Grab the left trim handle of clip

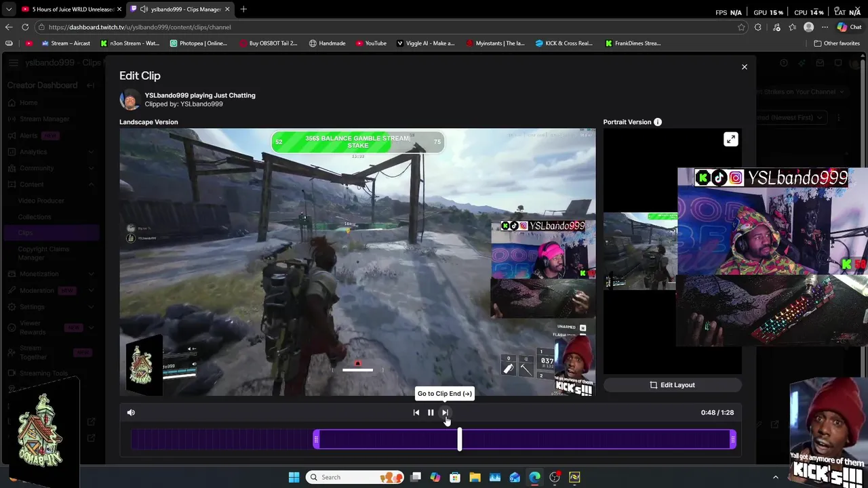pos(317,440)
